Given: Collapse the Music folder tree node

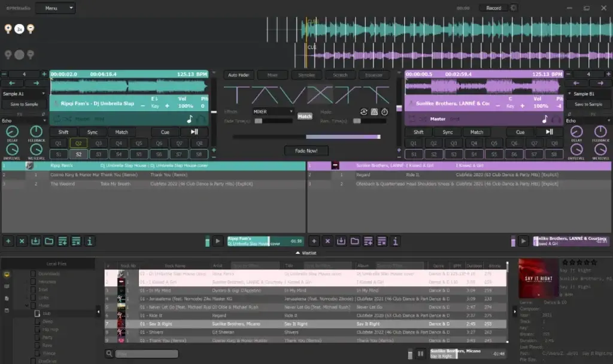Looking at the screenshot, I should click(26, 306).
